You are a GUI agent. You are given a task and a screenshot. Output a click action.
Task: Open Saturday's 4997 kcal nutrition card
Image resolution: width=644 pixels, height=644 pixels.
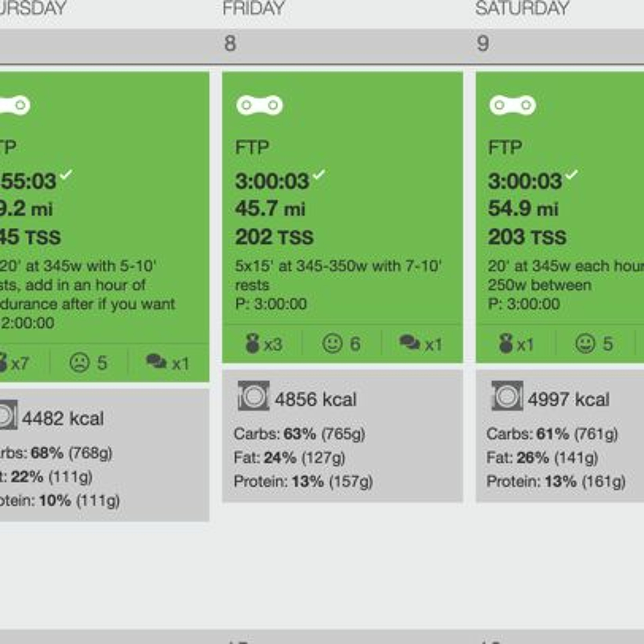[560, 436]
